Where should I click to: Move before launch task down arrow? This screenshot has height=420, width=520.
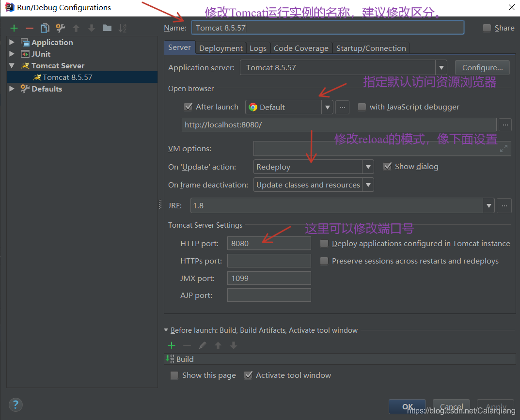point(234,345)
